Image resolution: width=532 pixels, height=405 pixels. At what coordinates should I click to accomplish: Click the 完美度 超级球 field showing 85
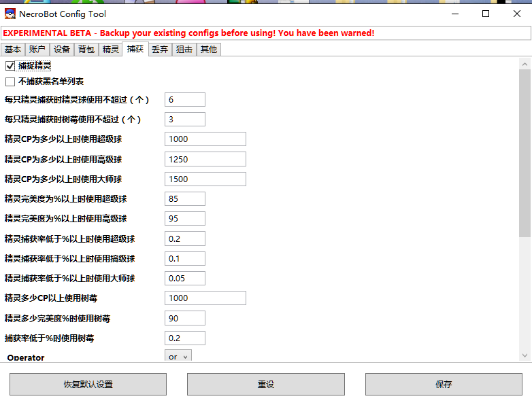(185, 198)
